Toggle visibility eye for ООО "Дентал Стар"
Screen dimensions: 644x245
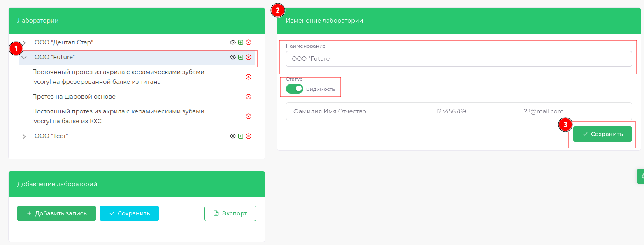coord(232,42)
